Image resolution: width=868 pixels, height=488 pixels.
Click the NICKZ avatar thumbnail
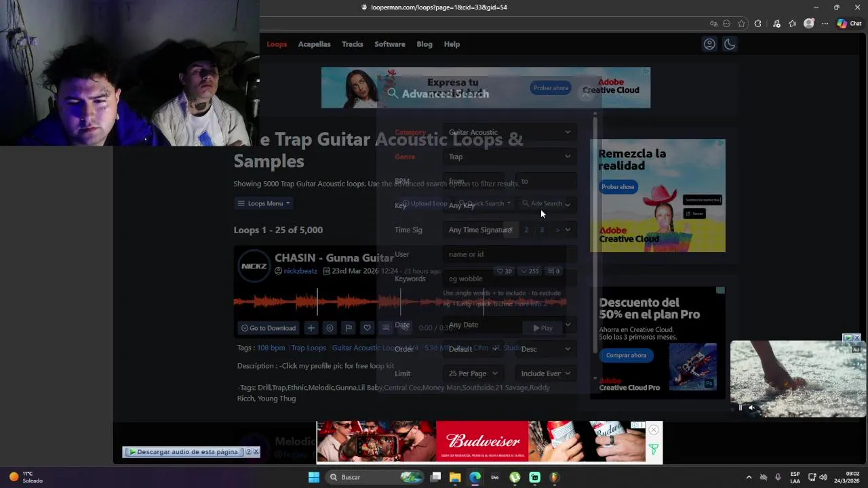pos(254,266)
